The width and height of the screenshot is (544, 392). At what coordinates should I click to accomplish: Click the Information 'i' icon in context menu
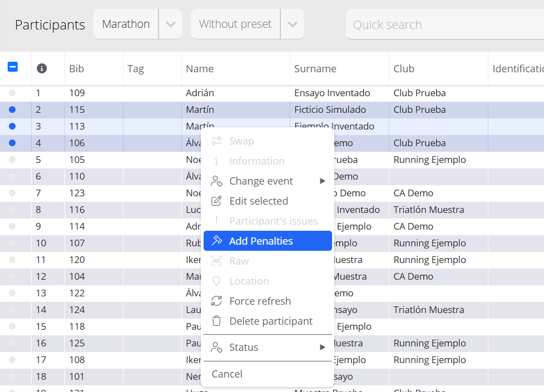click(x=216, y=161)
